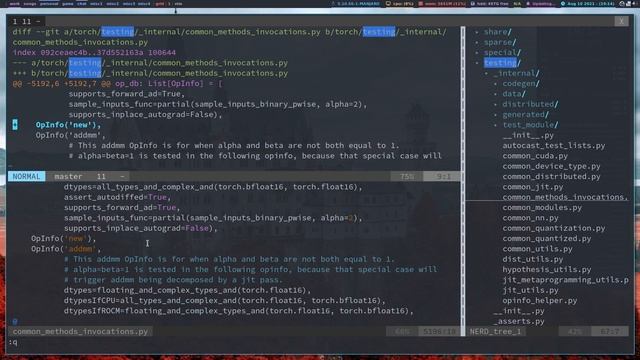640x360 pixels.
Task: Switch to the 'songs' workspace
Action: [x=30, y=4]
